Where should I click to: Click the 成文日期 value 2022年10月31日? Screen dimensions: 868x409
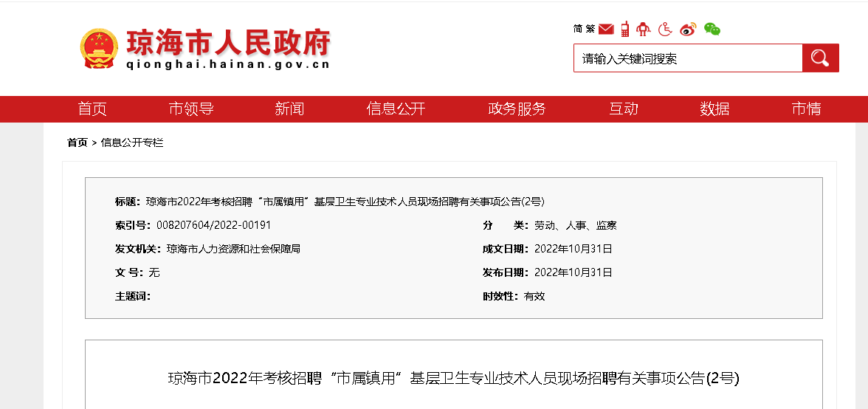click(x=573, y=249)
